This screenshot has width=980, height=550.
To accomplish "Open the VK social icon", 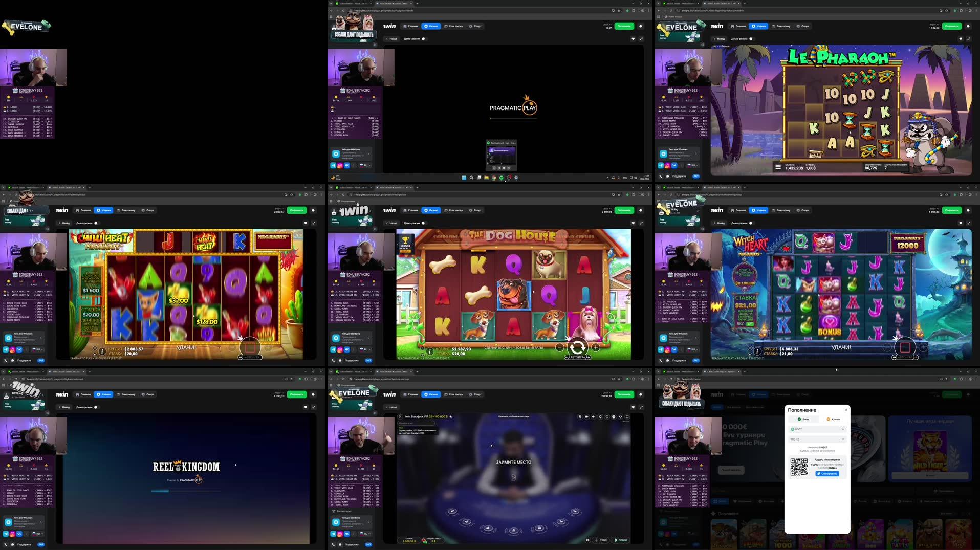I will pos(347,350).
